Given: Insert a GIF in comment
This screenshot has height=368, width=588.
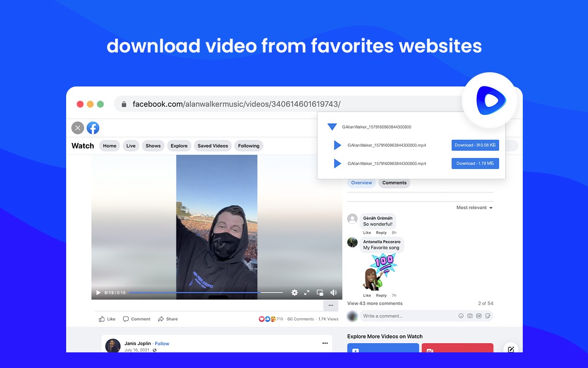Looking at the screenshot, I should tap(479, 316).
